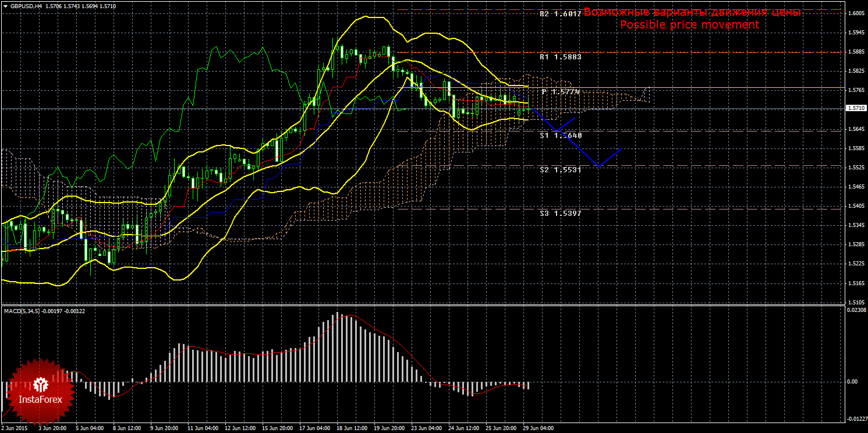This screenshot has height=433, width=868.
Task: Select the S2 1.5531 support label
Action: point(560,169)
